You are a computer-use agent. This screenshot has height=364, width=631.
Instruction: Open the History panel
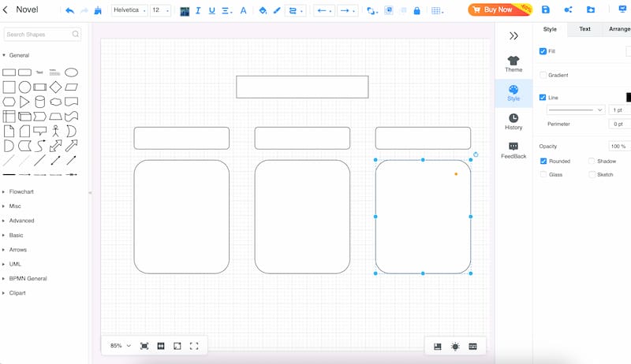[x=513, y=122]
